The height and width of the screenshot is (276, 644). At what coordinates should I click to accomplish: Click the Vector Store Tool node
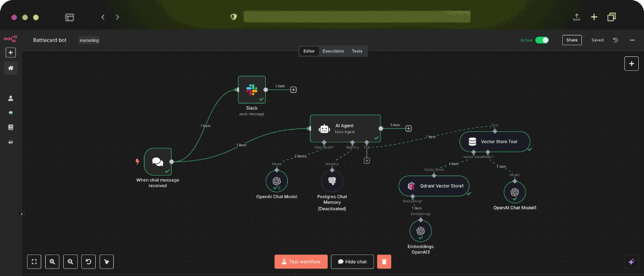pos(495,141)
